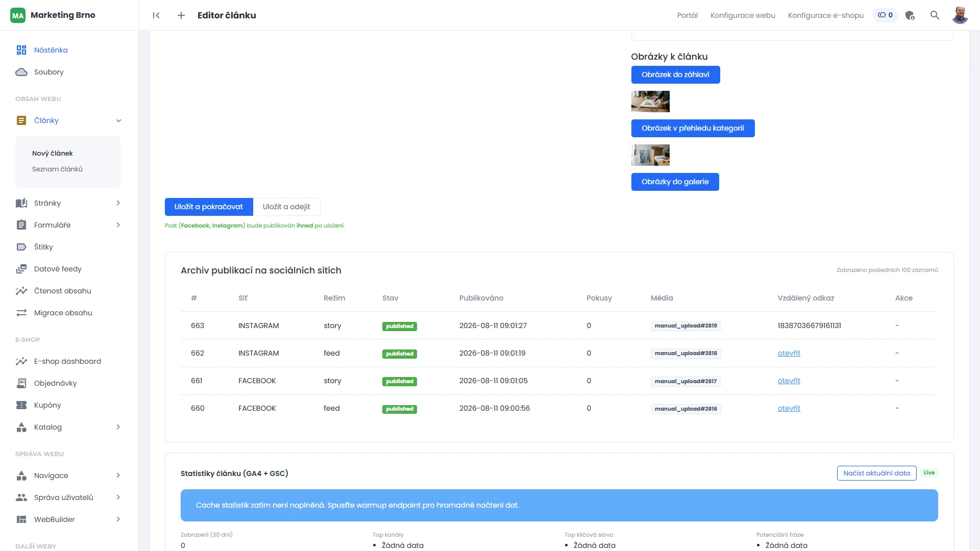Click the WebBuilder layout icon
This screenshot has width=980, height=551.
pyautogui.click(x=21, y=519)
